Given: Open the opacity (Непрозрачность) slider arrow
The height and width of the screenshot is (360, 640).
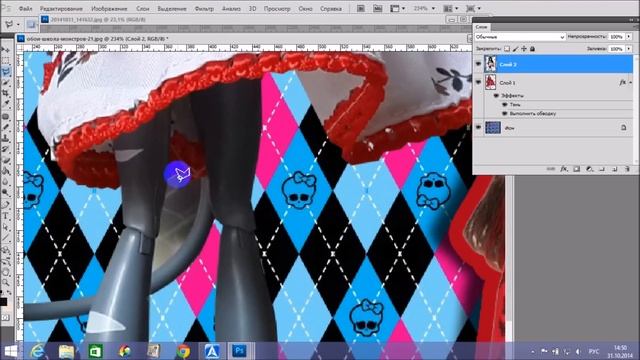Looking at the screenshot, I should click(x=629, y=37).
